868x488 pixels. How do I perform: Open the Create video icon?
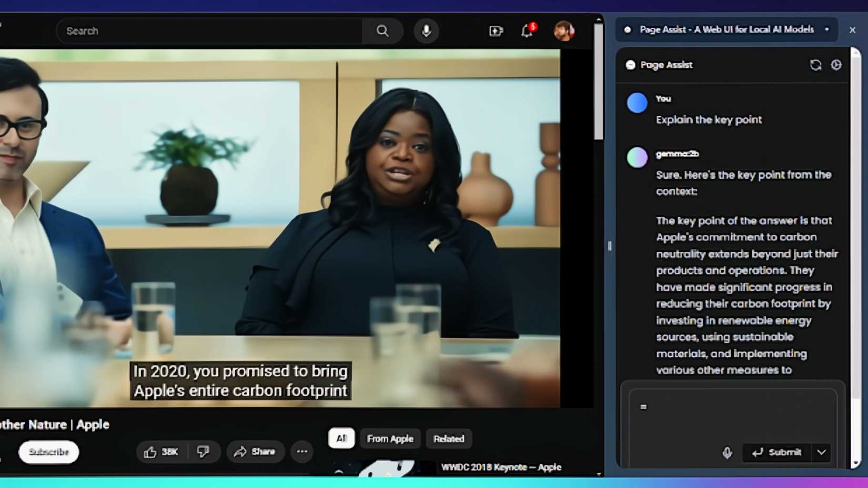pos(496,31)
